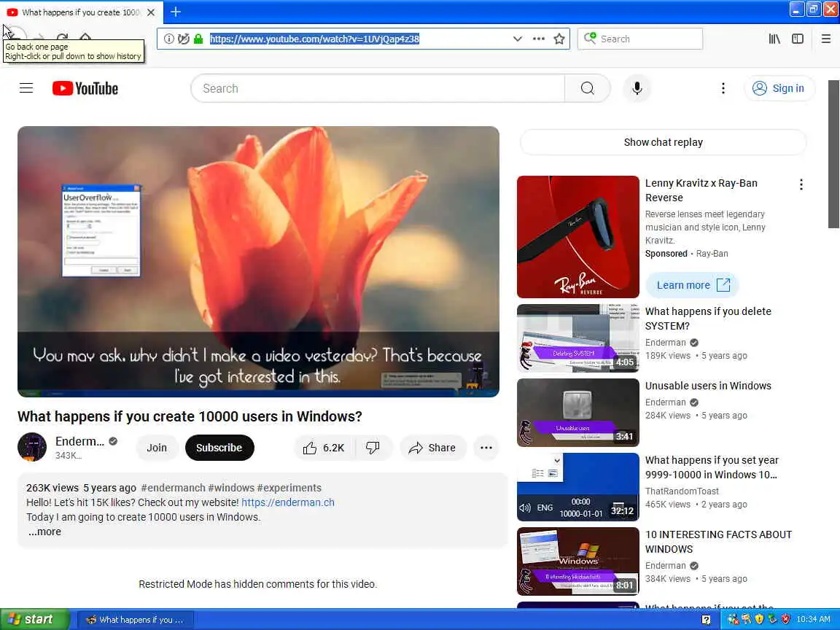Open Enderman channel avatar
The height and width of the screenshot is (630, 840).
[32, 447]
